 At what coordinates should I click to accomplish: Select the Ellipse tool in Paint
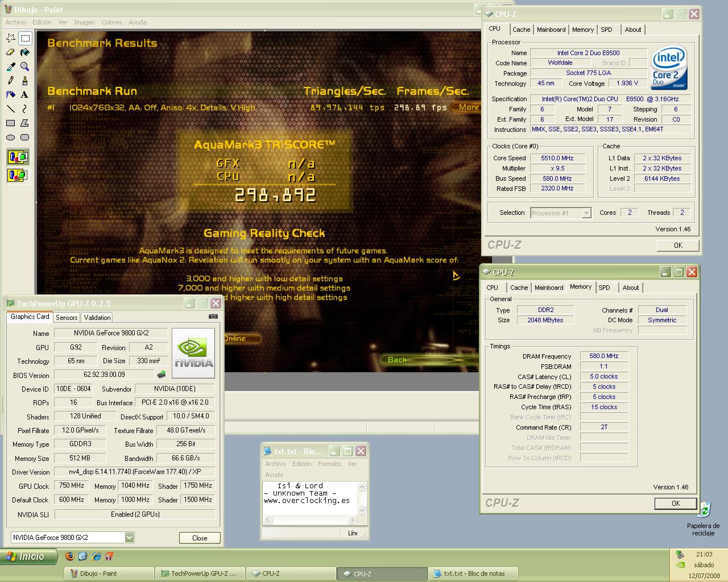click(x=11, y=137)
